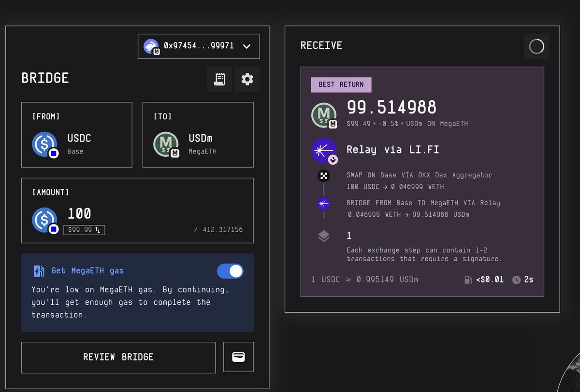Click the $99.49 -0.5% USDm ON MegaETH line
The height and width of the screenshot is (392, 580).
point(407,124)
